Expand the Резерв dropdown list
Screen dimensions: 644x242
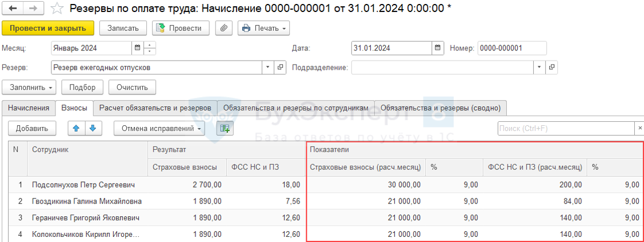(268, 68)
